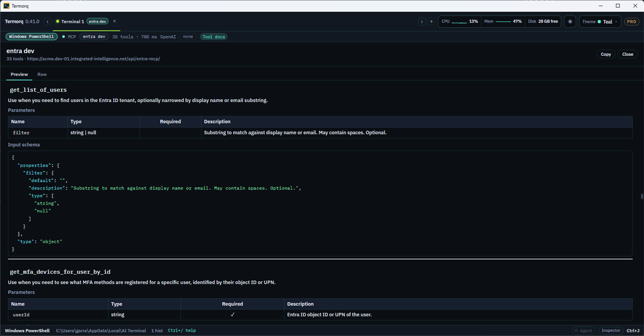The height and width of the screenshot is (336, 644).
Task: Open the CPU 13% usage monitor
Action: (x=460, y=22)
